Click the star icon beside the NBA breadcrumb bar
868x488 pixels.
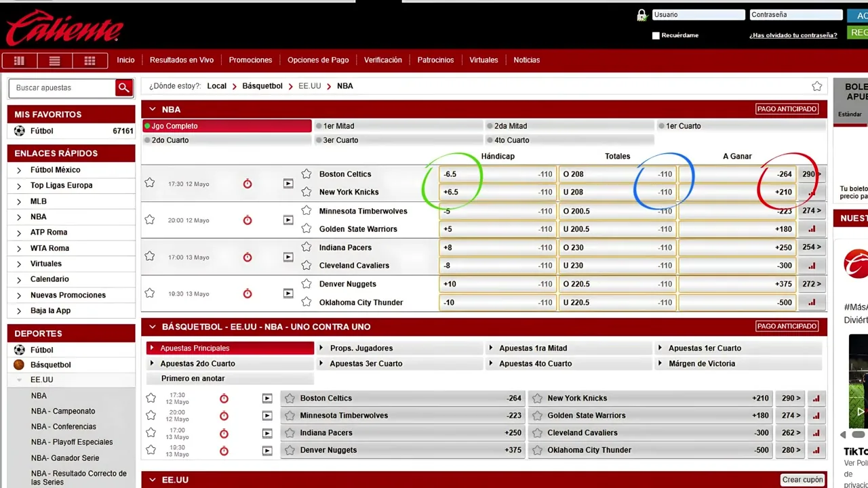click(817, 86)
